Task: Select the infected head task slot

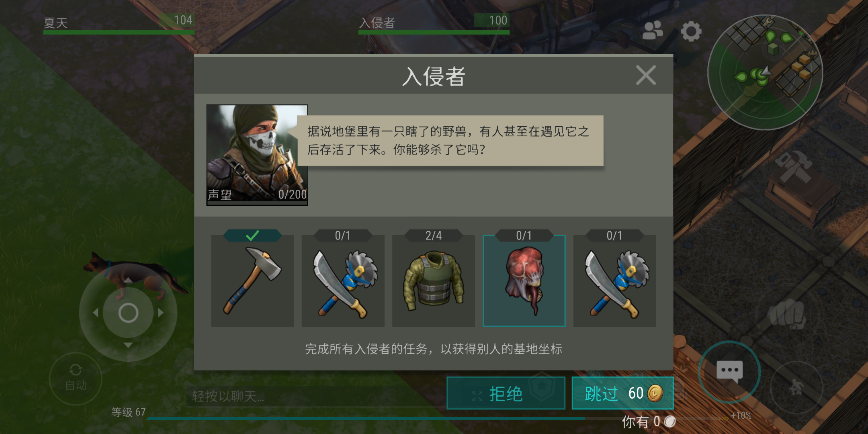Action: (x=524, y=280)
